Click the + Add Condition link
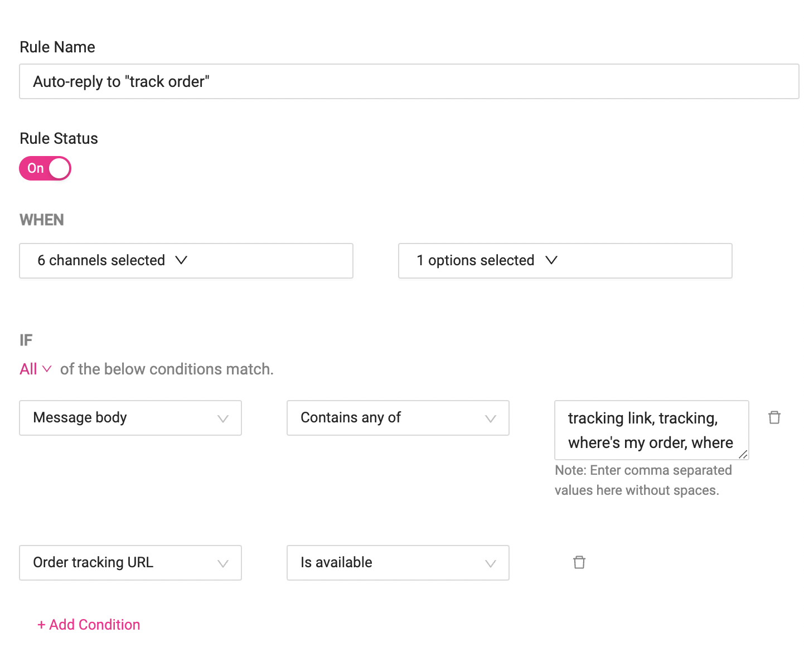The width and height of the screenshot is (804, 672). point(89,625)
